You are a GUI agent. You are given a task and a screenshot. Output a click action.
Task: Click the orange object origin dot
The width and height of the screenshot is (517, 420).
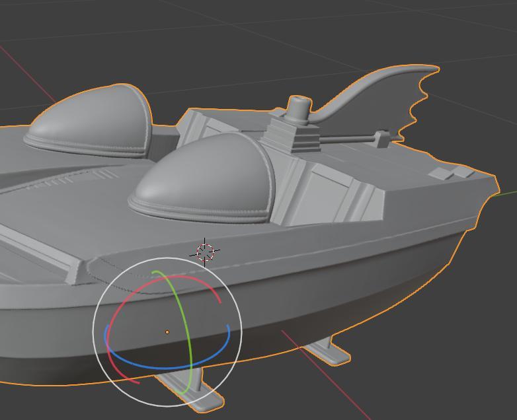[167, 332]
